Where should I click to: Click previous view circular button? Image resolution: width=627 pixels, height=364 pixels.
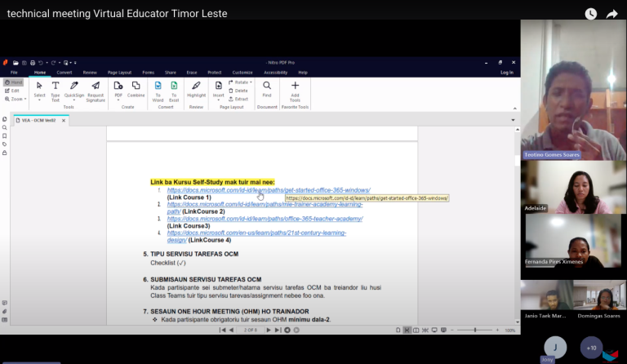(x=287, y=330)
